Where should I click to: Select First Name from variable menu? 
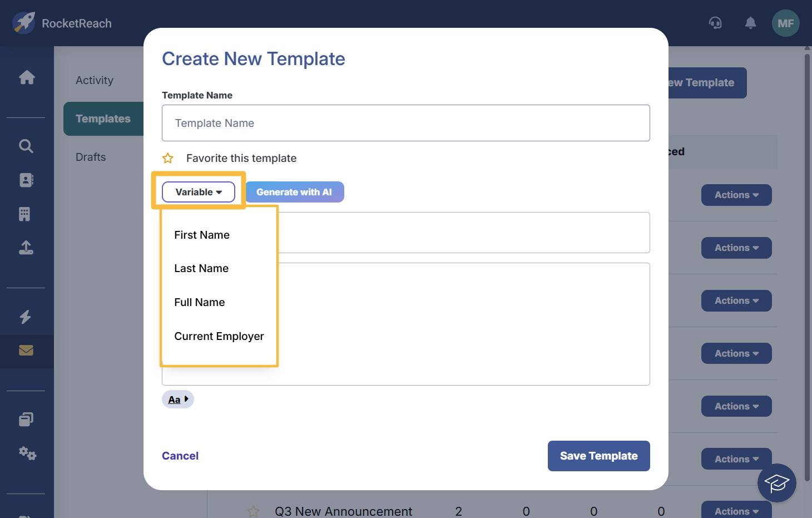(x=202, y=235)
